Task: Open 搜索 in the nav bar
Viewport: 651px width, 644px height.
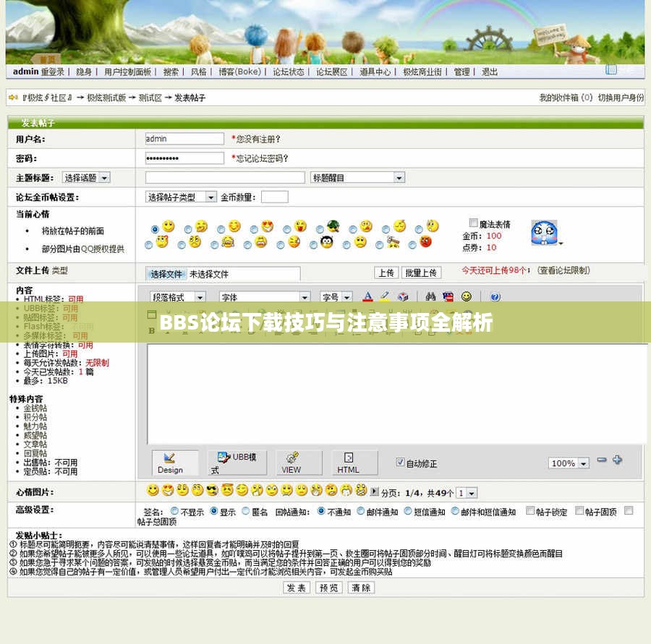Action: 171,72
